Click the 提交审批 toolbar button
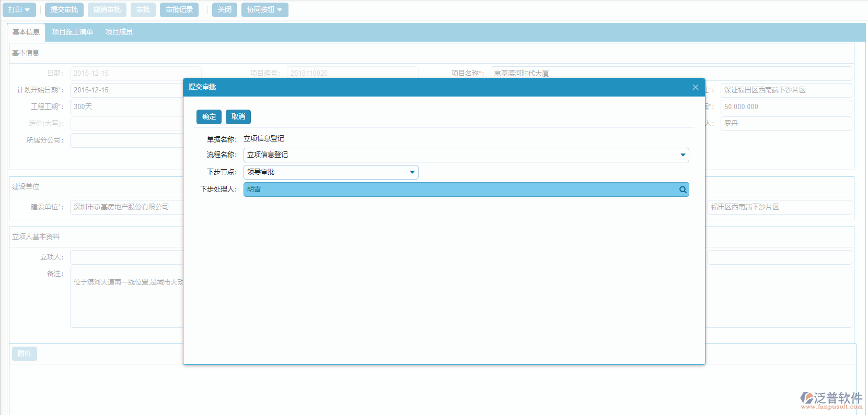 (64, 10)
